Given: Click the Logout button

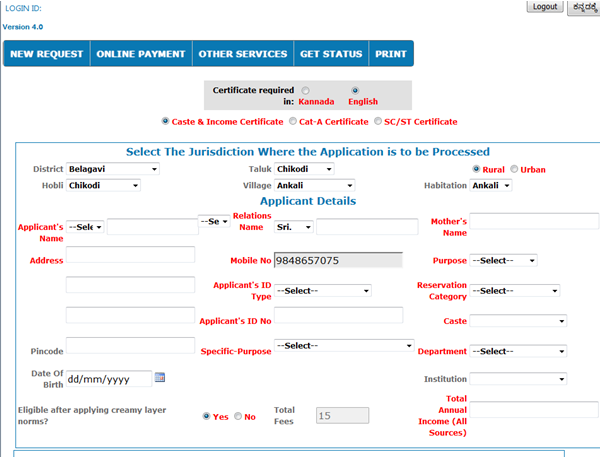Looking at the screenshot, I should click(x=545, y=7).
